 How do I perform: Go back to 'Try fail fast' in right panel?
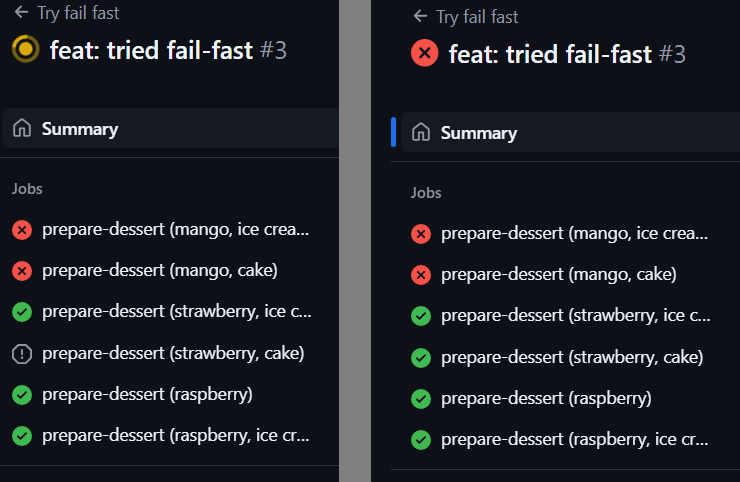477,17
